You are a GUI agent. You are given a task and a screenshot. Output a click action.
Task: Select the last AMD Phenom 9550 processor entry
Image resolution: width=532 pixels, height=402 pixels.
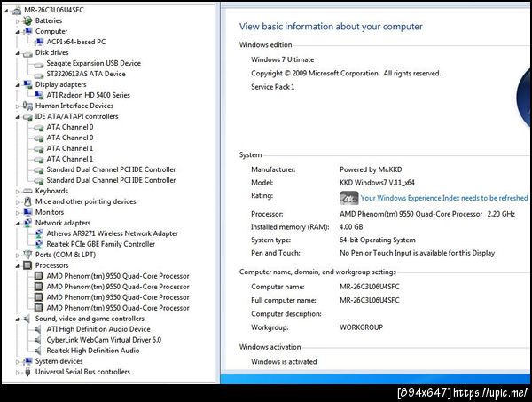coord(118,308)
